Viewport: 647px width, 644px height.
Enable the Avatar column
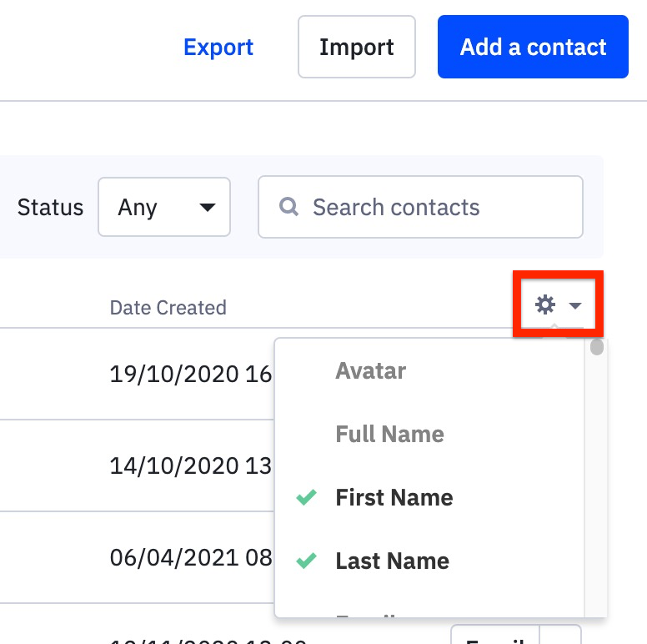[x=370, y=371]
